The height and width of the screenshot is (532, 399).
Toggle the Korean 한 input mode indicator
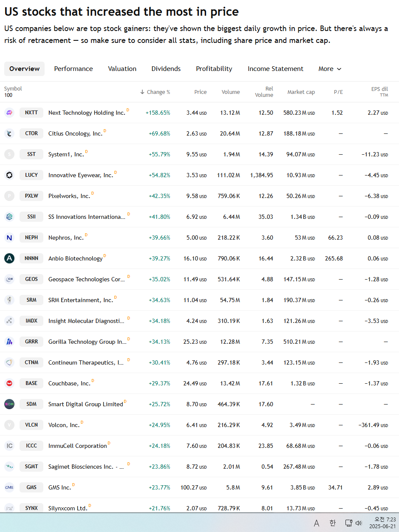(x=333, y=523)
